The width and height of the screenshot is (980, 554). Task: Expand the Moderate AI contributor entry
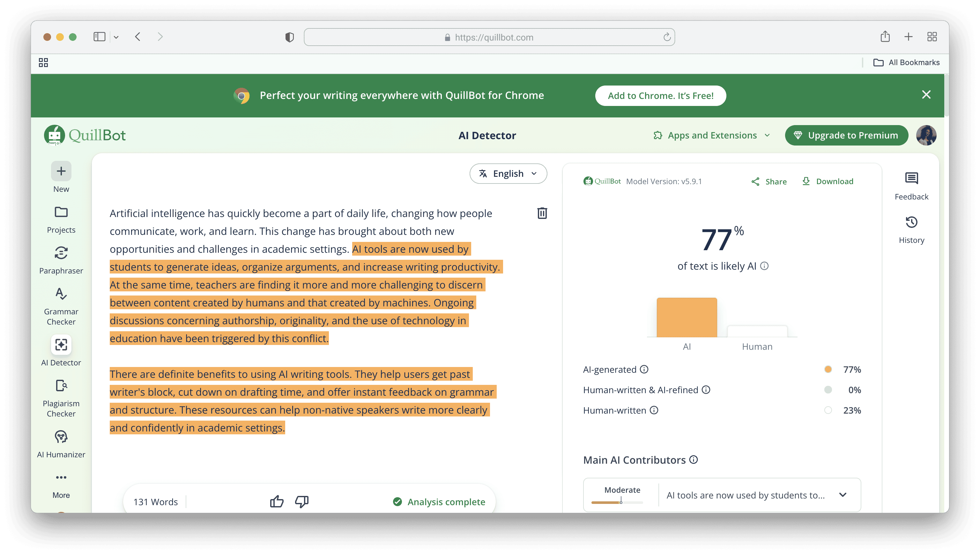tap(843, 495)
